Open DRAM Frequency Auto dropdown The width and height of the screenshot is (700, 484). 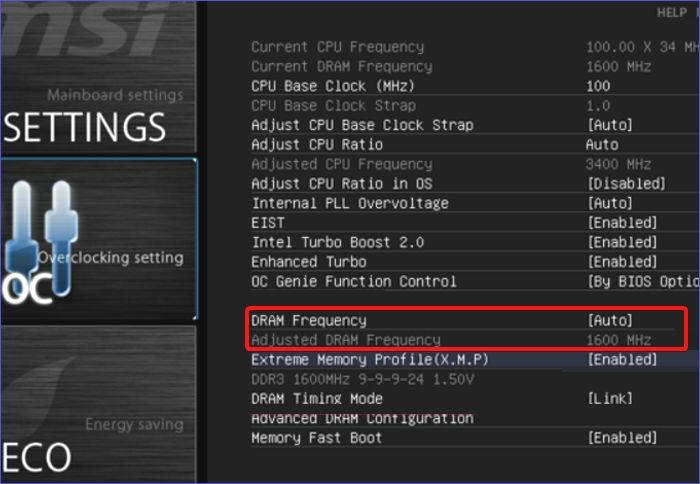click(610, 320)
